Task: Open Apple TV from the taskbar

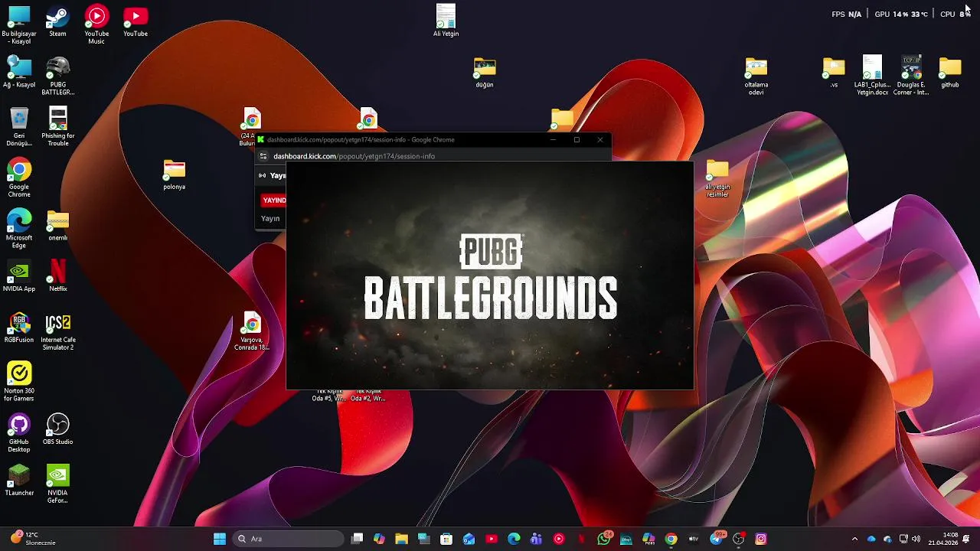Action: point(694,539)
